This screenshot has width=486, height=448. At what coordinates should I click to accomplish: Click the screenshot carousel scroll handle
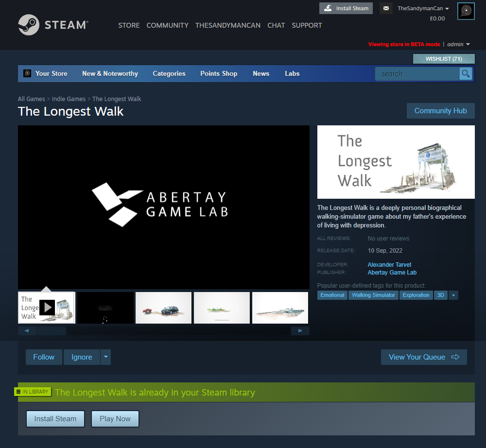(x=51, y=330)
